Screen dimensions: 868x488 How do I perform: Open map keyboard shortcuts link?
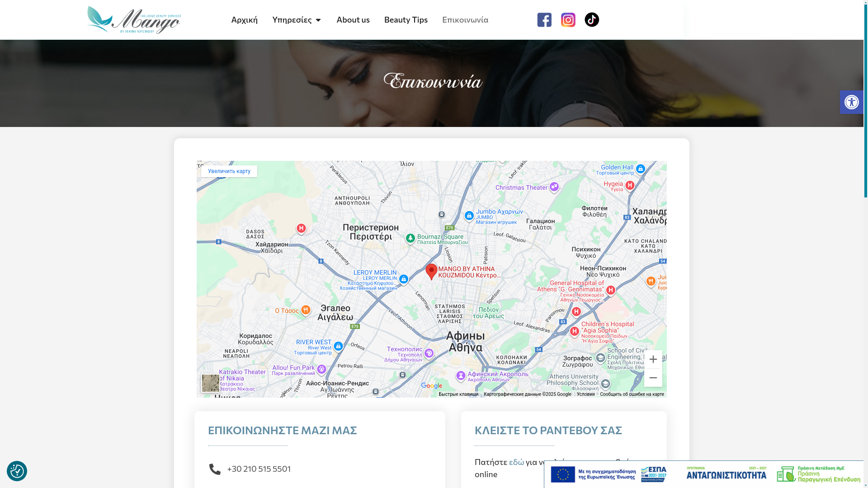pyautogui.click(x=458, y=394)
